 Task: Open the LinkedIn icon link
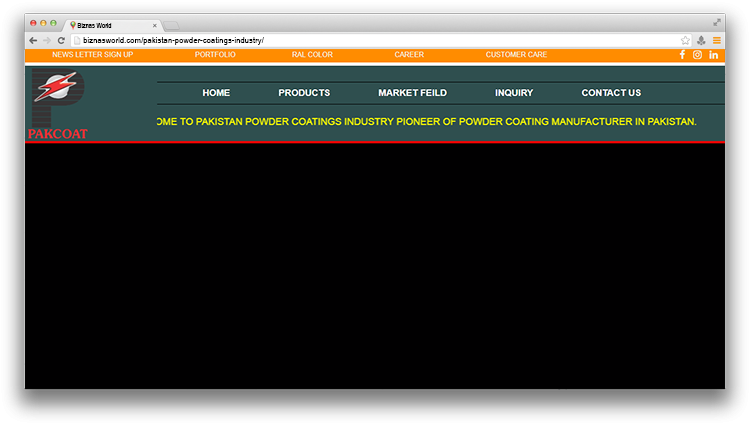tap(714, 55)
